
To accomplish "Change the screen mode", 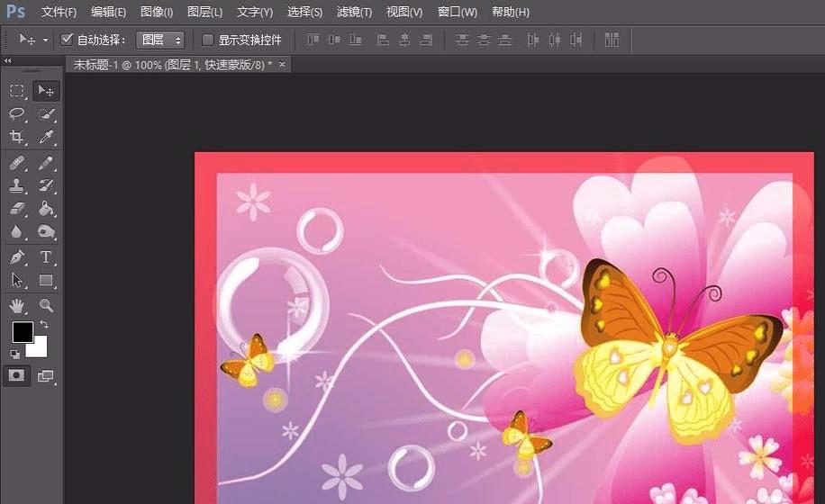I will tap(46, 376).
